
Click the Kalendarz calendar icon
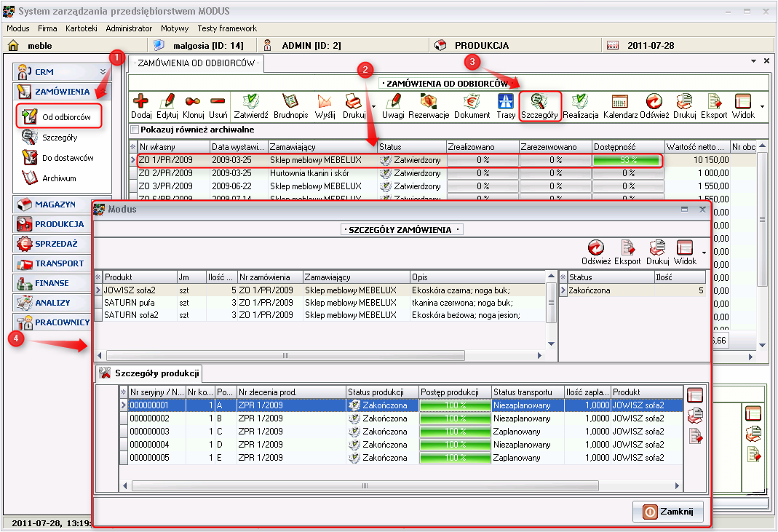click(x=620, y=101)
